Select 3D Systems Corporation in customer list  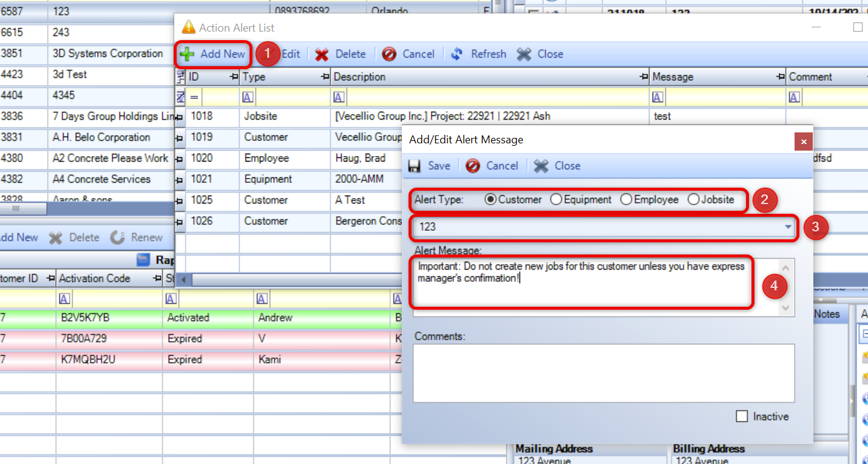tap(108, 53)
